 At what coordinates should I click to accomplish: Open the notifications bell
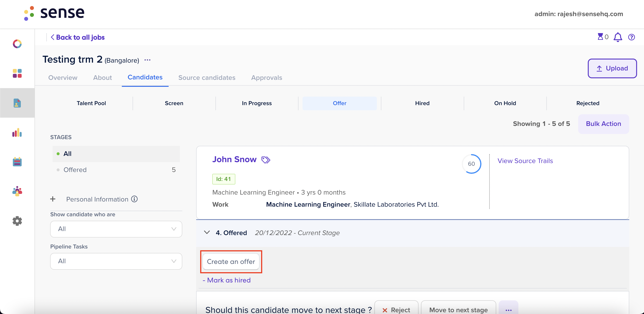point(618,37)
